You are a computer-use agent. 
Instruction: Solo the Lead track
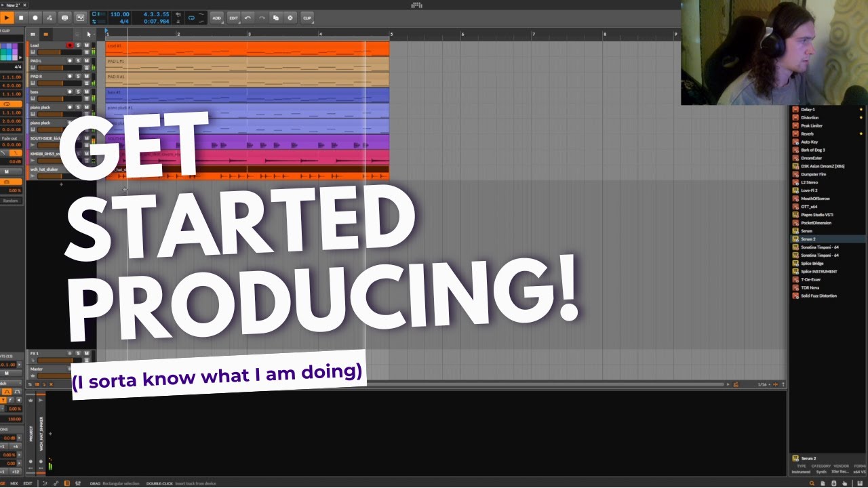(x=78, y=45)
